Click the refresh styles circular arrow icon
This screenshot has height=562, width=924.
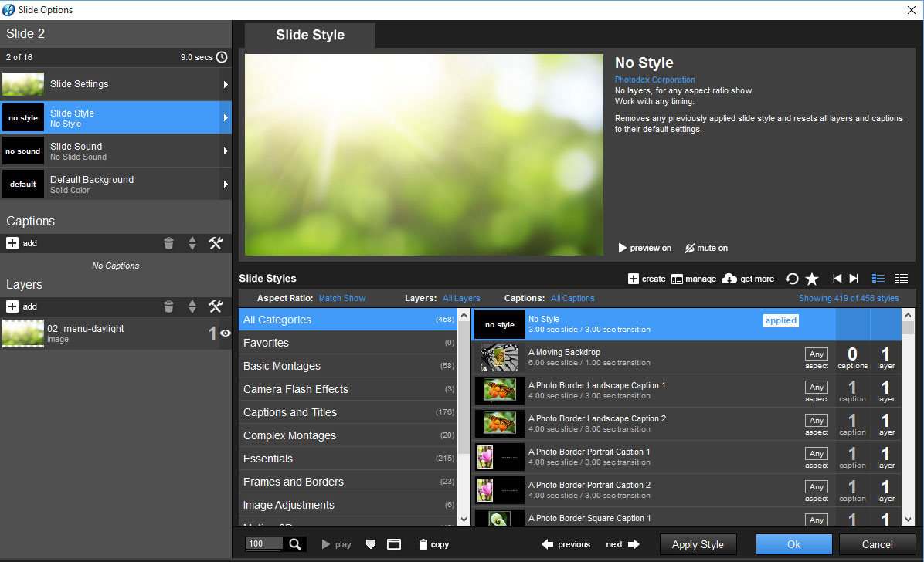click(x=793, y=279)
